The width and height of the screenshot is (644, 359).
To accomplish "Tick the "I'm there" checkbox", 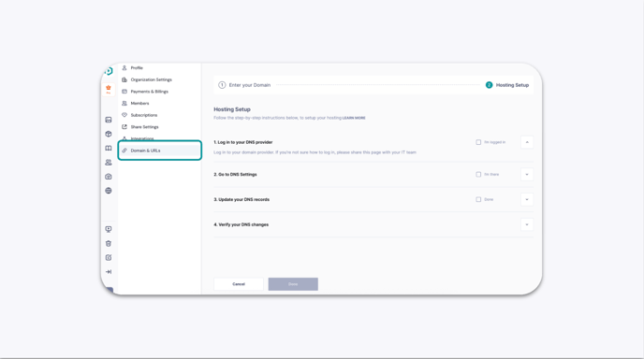I will (x=478, y=175).
